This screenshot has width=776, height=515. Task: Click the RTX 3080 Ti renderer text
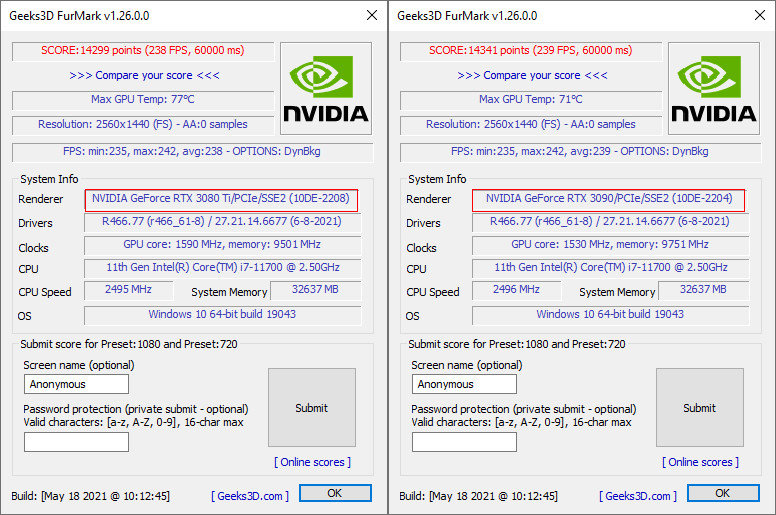click(221, 198)
